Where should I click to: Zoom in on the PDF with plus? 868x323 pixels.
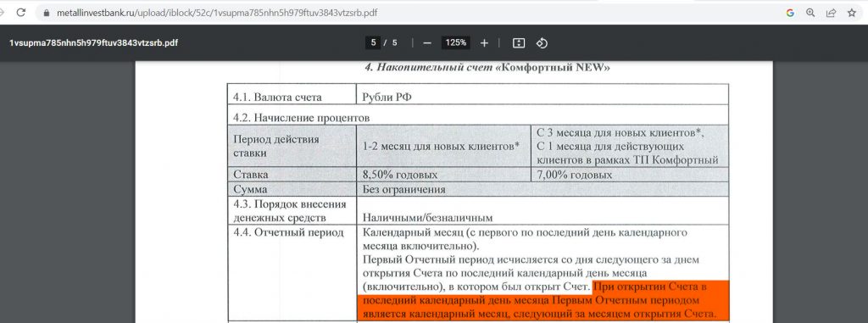[x=484, y=42]
